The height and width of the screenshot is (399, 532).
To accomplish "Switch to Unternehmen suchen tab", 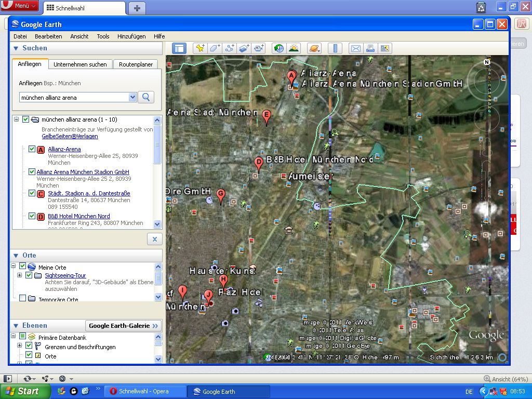I will point(80,64).
